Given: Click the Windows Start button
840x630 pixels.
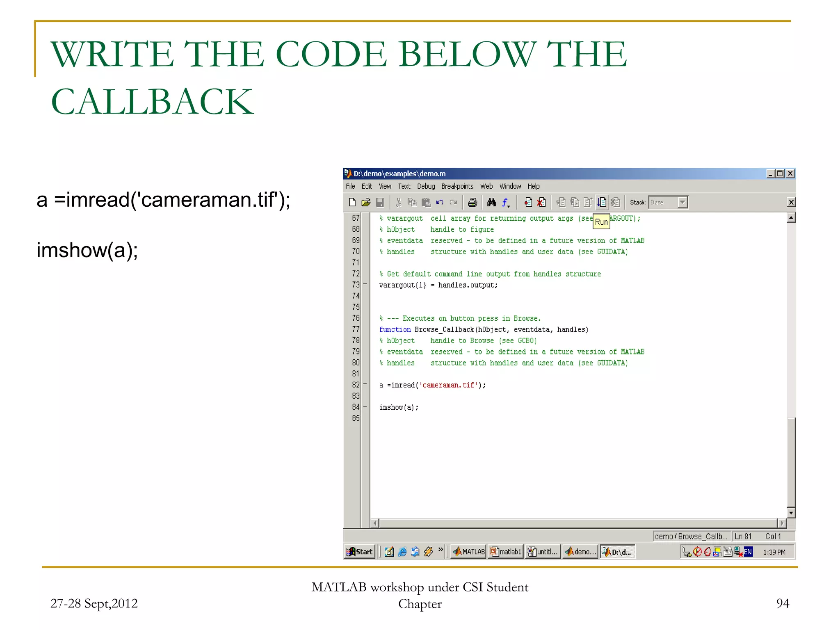Looking at the screenshot, I should click(360, 552).
